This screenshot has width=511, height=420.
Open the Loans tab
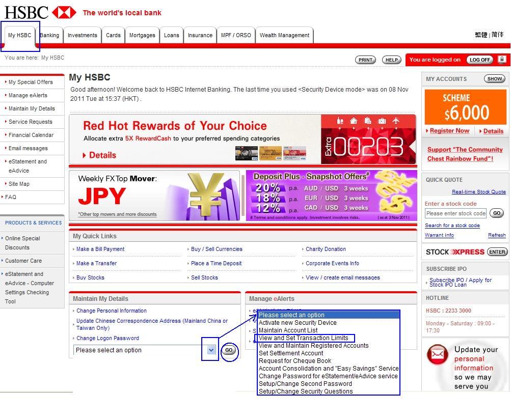point(171,35)
